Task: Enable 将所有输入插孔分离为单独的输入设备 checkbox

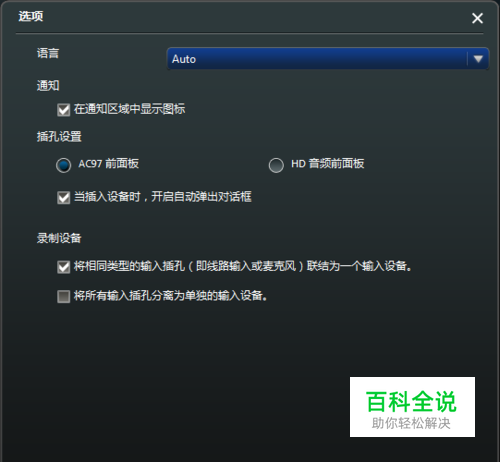Action: (63, 296)
